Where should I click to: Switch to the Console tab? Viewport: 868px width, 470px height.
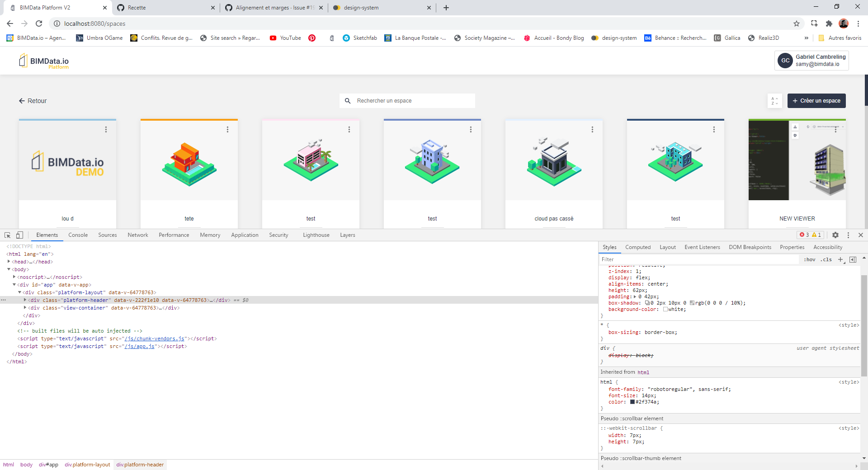tap(78, 235)
